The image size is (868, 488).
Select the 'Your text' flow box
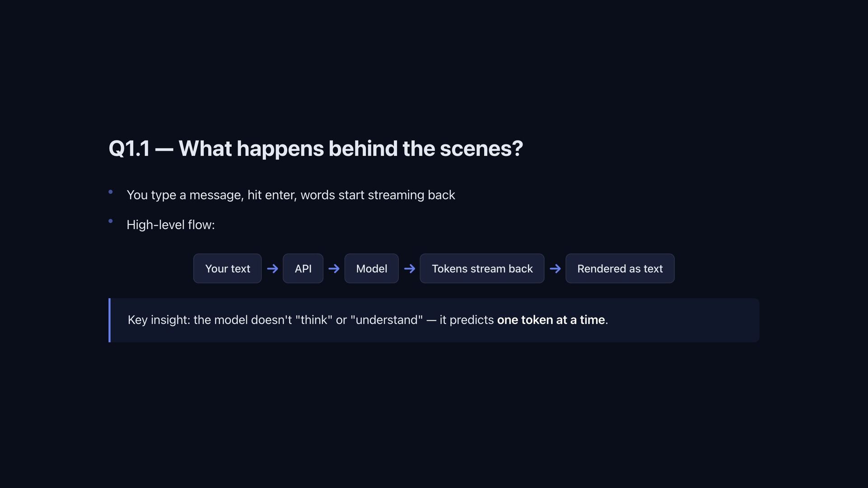tap(227, 269)
